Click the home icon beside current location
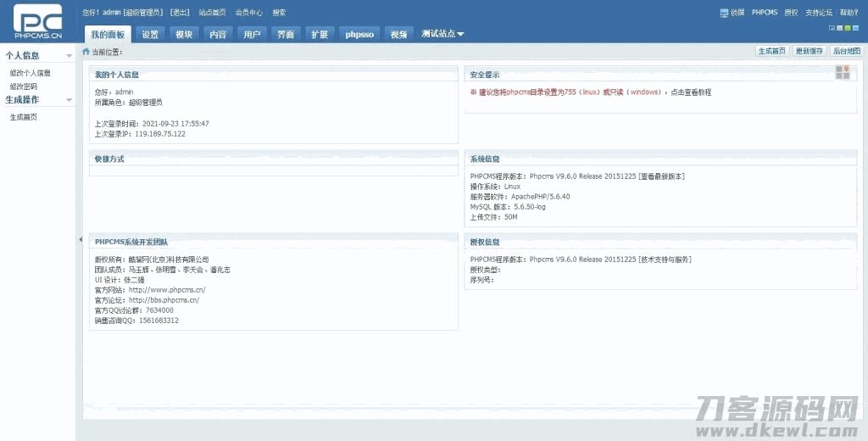This screenshot has width=868, height=441. [x=86, y=52]
